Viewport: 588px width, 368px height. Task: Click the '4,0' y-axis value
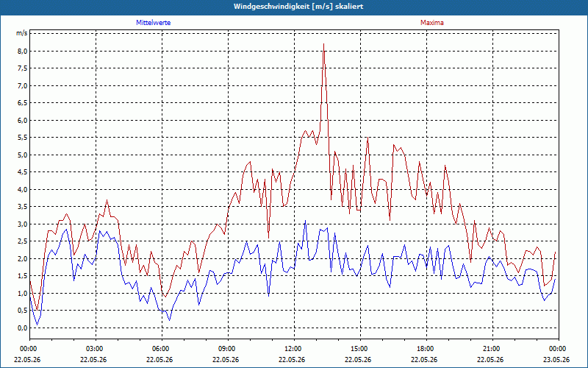pyautogui.click(x=23, y=189)
